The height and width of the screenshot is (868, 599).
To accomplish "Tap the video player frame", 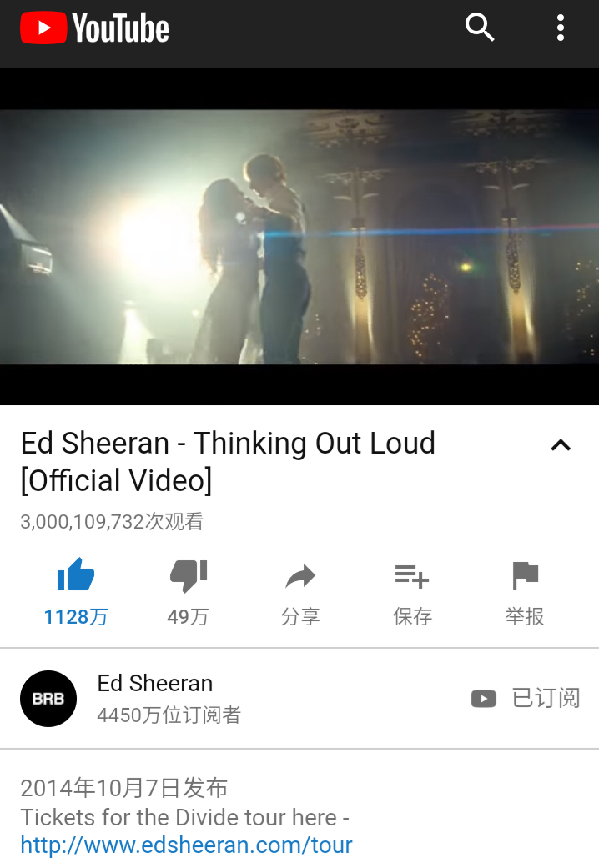I will (x=299, y=236).
